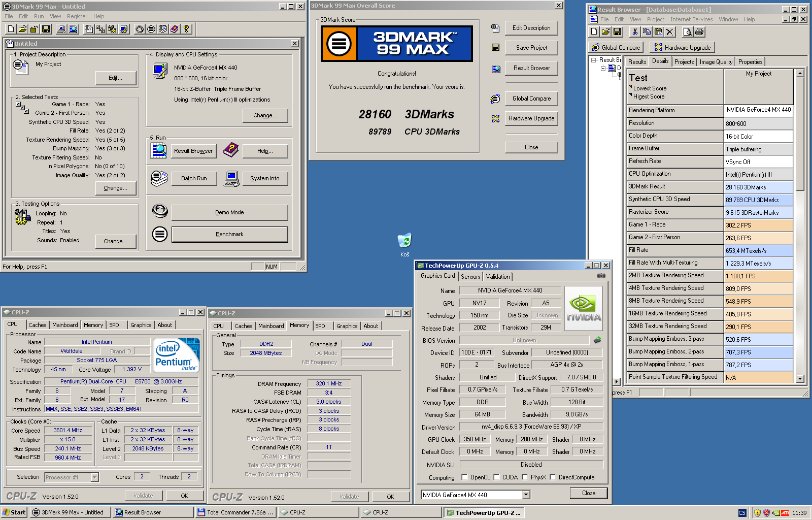The height and width of the screenshot is (520, 812).
Task: Switch to Results tab in Result Browser
Action: [637, 62]
